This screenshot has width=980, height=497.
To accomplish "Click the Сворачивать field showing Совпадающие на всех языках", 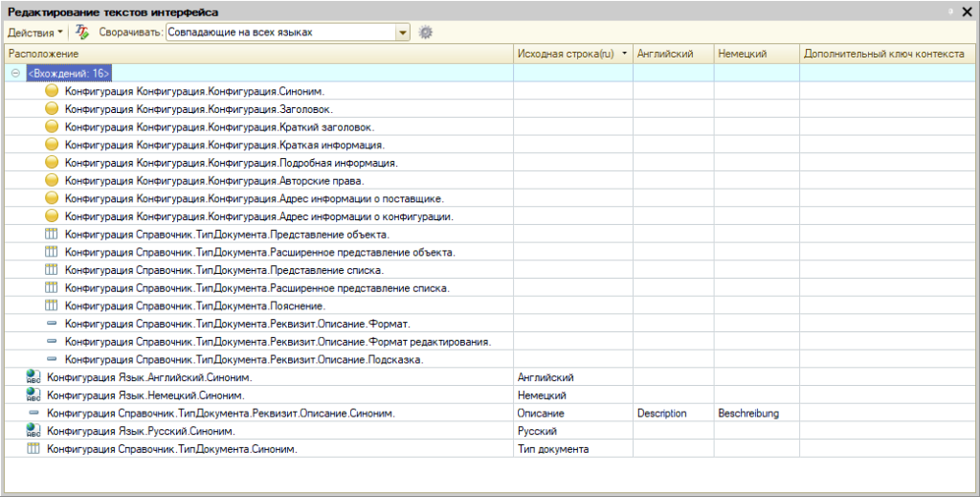I will click(280, 32).
